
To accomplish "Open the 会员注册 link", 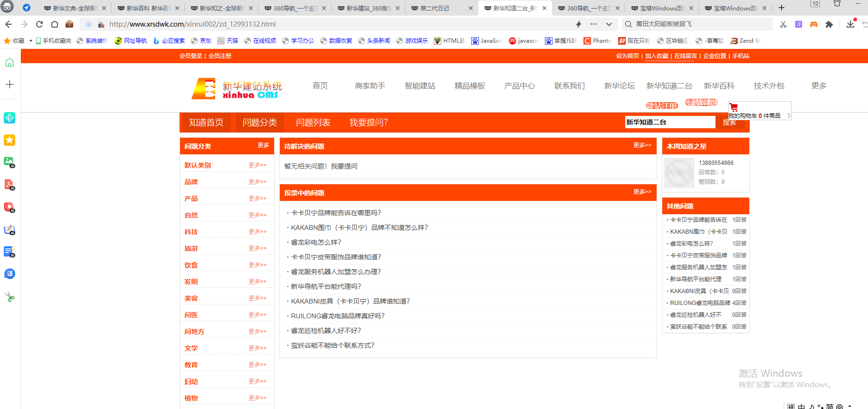I will (219, 56).
